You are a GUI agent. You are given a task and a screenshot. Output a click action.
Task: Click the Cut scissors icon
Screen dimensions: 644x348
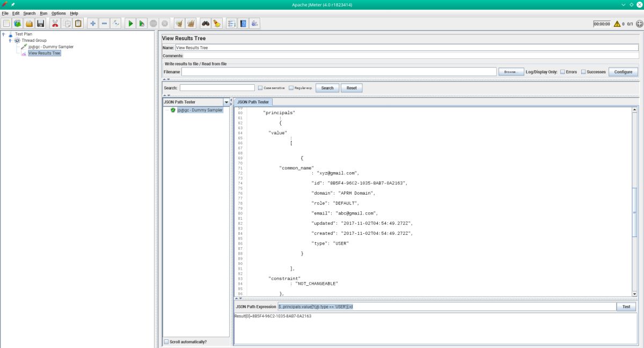pos(55,23)
